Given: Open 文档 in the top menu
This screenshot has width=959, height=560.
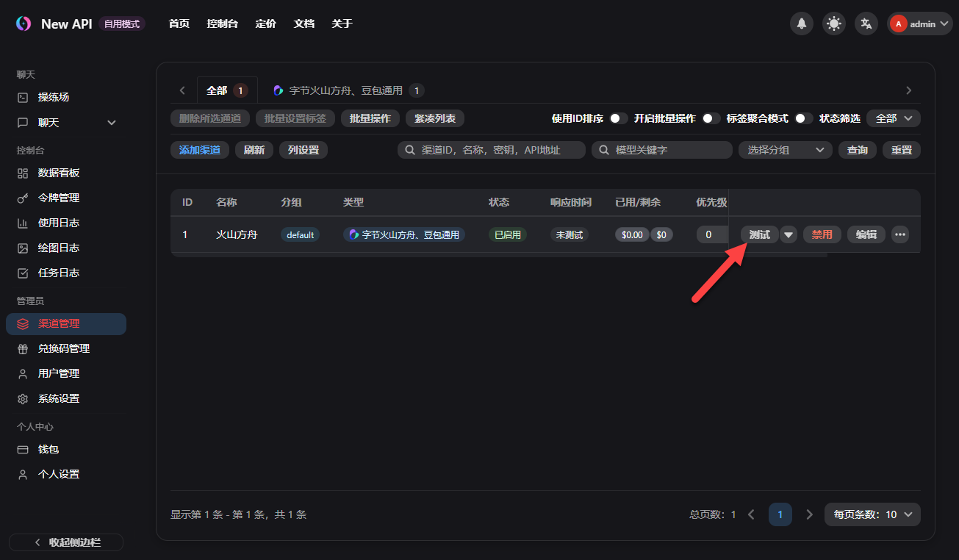Looking at the screenshot, I should click(303, 23).
